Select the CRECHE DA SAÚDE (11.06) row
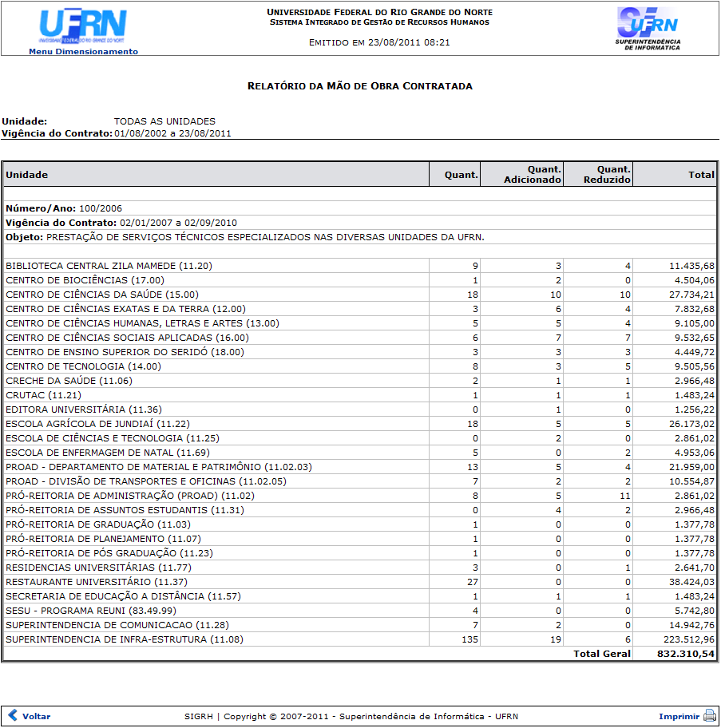 pos(360,382)
